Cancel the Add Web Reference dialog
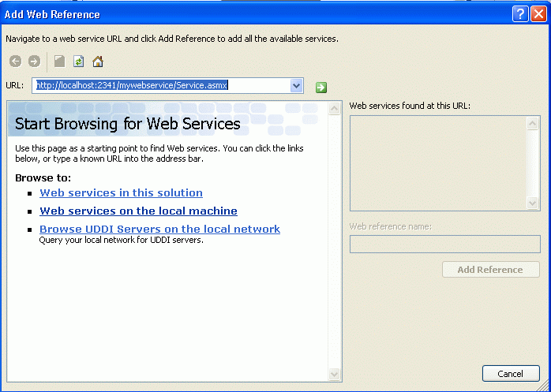 coord(510,374)
